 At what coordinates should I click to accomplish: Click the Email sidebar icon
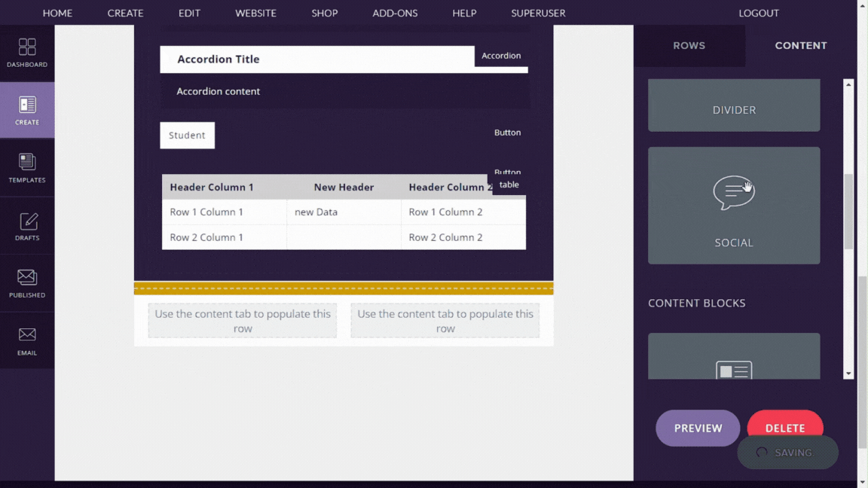coord(27,340)
